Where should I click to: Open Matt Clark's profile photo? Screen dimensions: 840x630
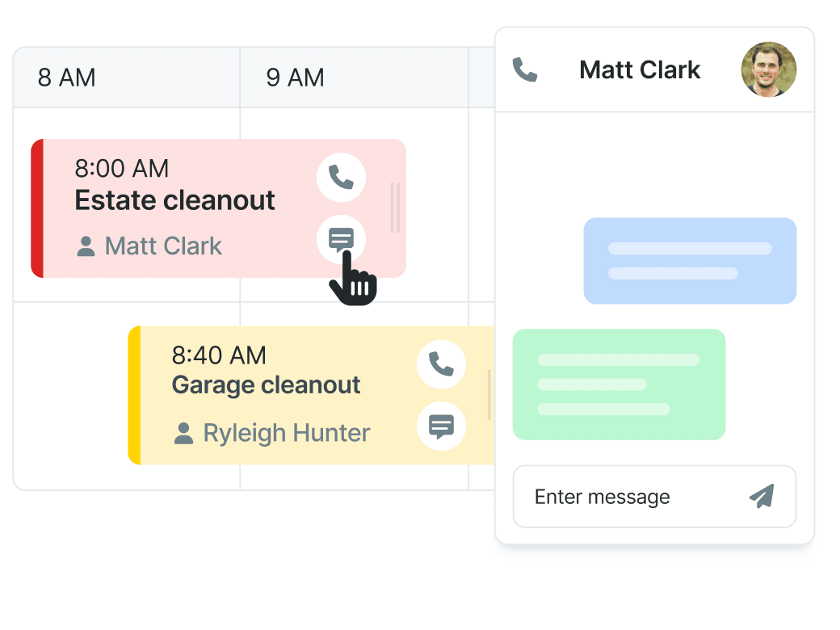[769, 69]
